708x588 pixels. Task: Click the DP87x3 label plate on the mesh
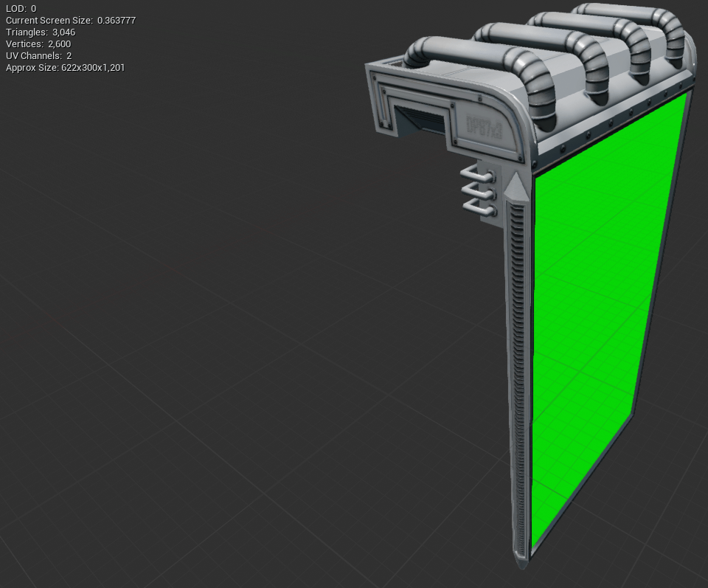pos(483,127)
